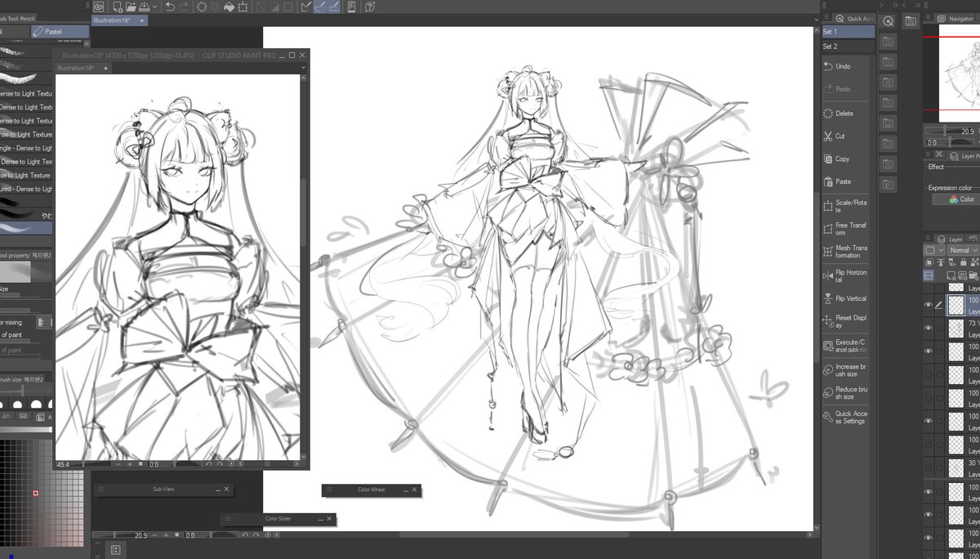
Task: Open CLIP STUDIO launcher swirl icon
Action: [x=97, y=7]
